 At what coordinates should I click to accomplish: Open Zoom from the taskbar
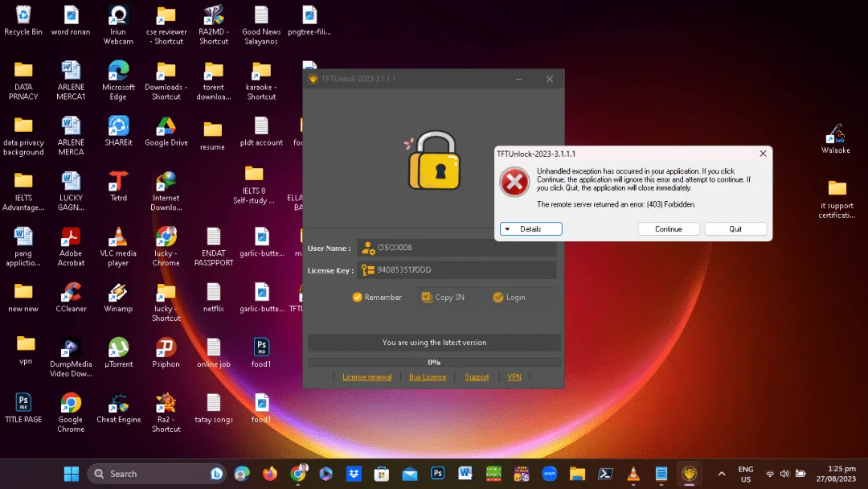pos(549,474)
